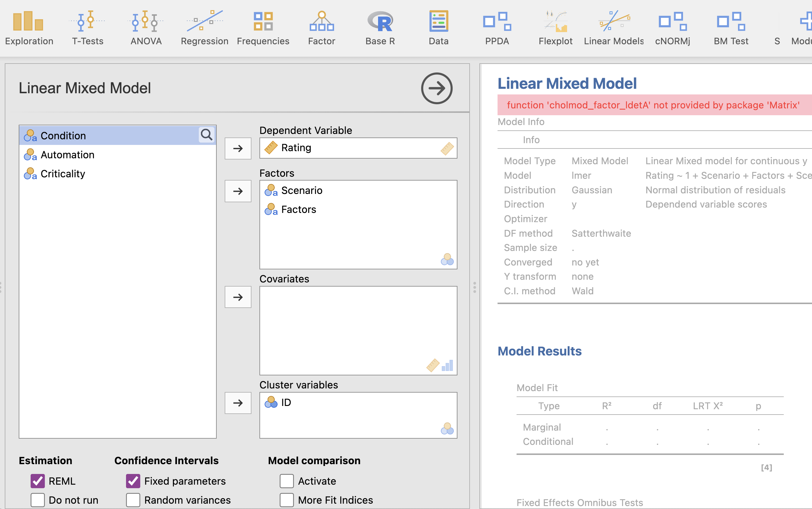The image size is (812, 509).
Task: Open the cNORMj module menu
Action: point(673,28)
